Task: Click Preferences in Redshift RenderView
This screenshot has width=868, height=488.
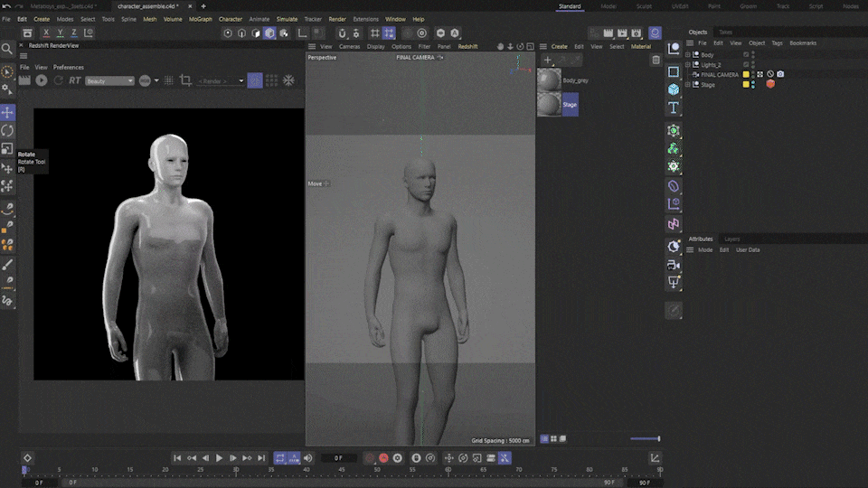Action: (69, 67)
